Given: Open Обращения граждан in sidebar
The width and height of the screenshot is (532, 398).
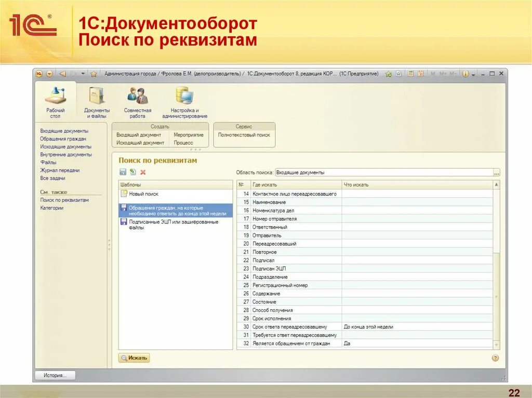Looking at the screenshot, I should tap(63, 139).
